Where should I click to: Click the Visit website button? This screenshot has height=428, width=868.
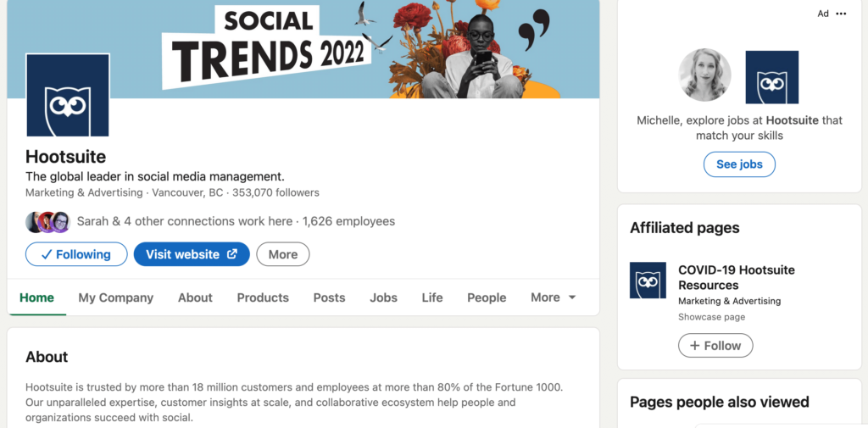click(x=192, y=254)
